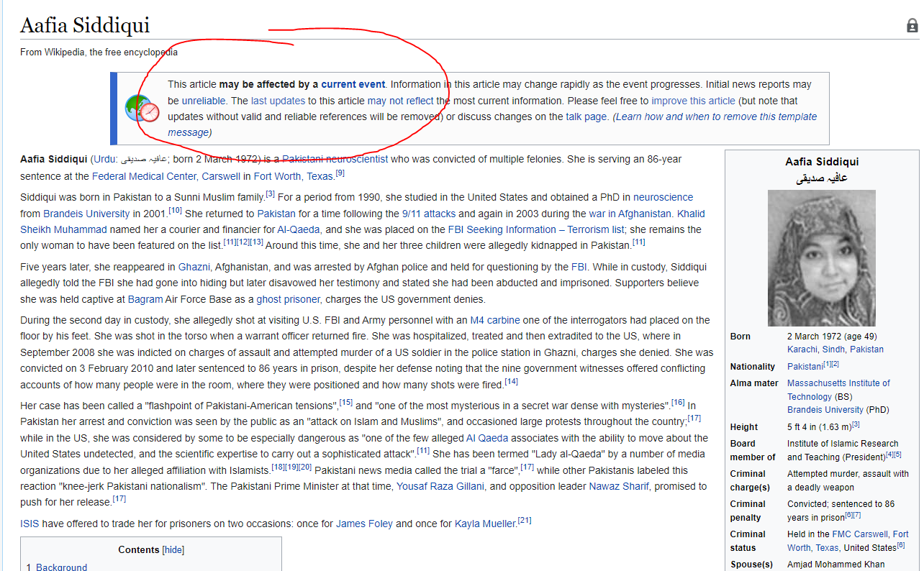Image resolution: width=924 pixels, height=571 pixels.
Task: Follow the 'unreliable' link in the notice
Action: pos(203,101)
